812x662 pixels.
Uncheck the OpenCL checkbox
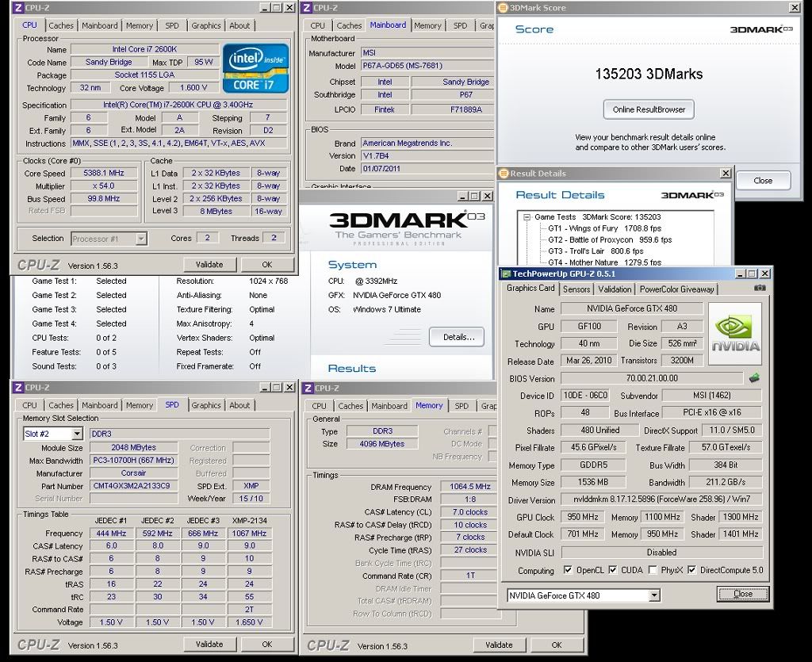coord(568,571)
